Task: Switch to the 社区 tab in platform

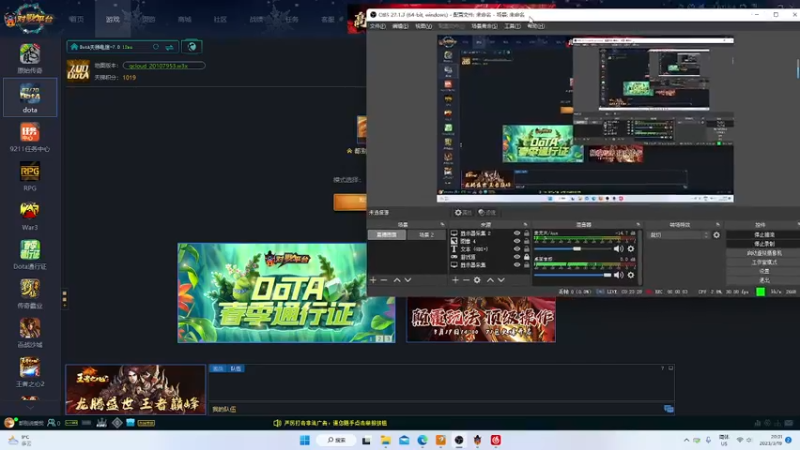Action: pyautogui.click(x=220, y=19)
